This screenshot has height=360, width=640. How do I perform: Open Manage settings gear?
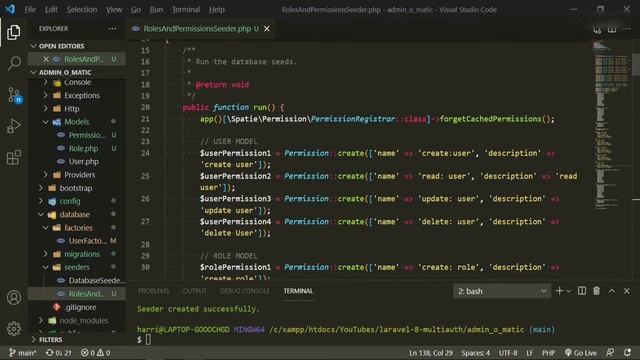click(13, 329)
